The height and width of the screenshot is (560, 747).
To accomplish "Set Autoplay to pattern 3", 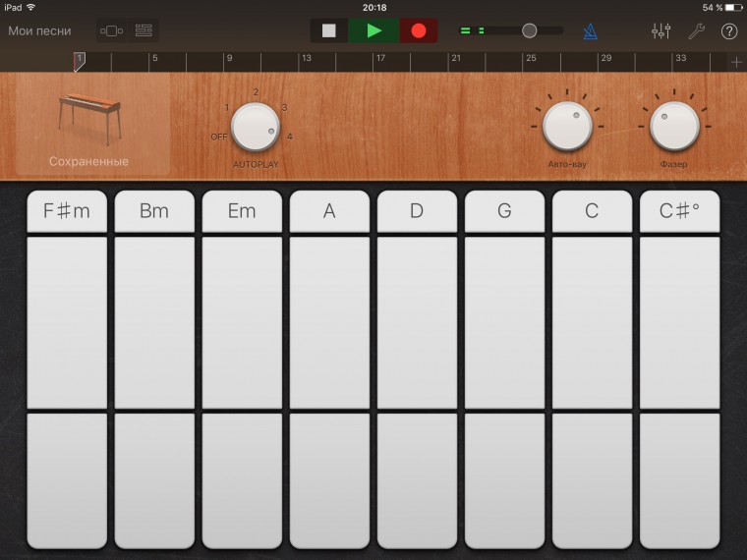I will (x=284, y=108).
